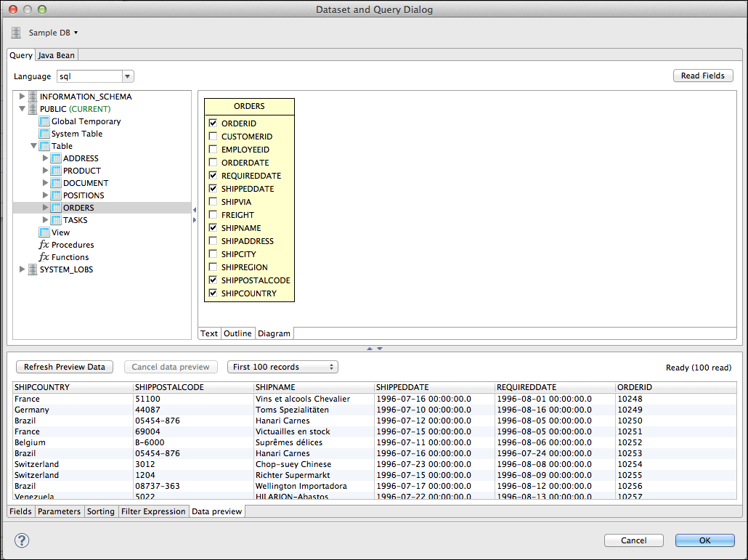The width and height of the screenshot is (748, 560).
Task: Switch to the Java Bean tab
Action: tap(57, 55)
